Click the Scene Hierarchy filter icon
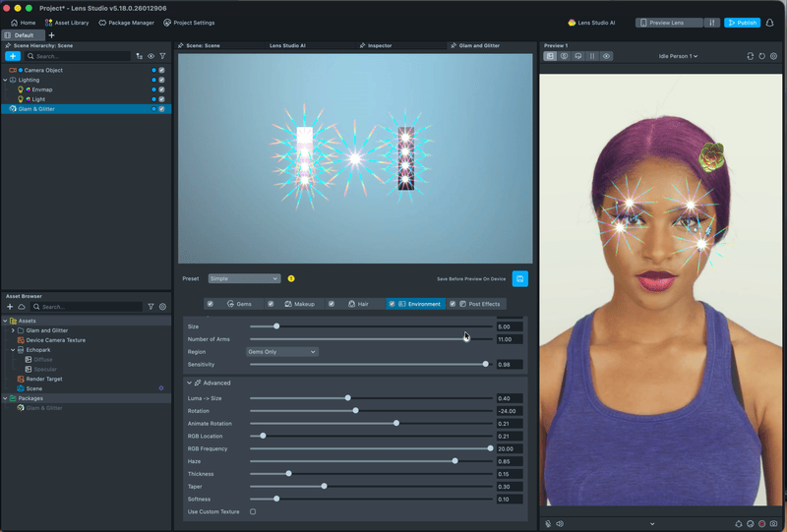Image resolution: width=787 pixels, height=532 pixels. coord(163,56)
